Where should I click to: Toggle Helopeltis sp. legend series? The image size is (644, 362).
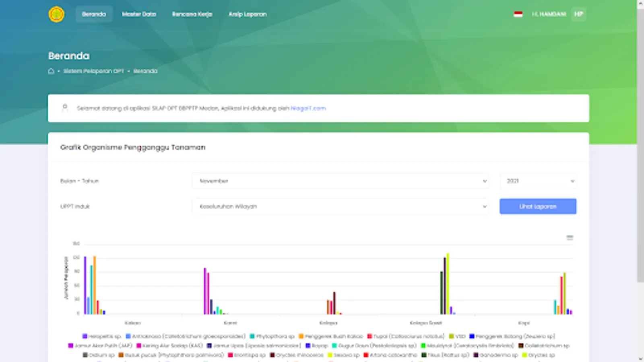[x=101, y=336]
